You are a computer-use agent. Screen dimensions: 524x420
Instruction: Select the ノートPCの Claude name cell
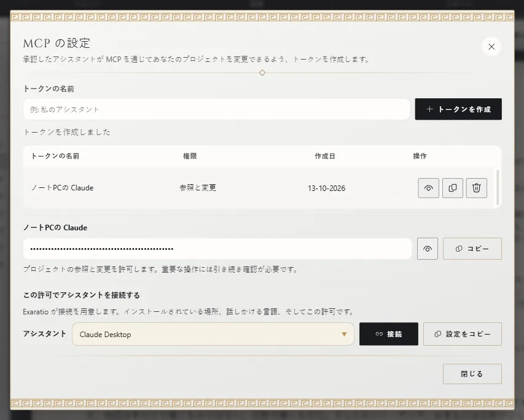click(62, 188)
